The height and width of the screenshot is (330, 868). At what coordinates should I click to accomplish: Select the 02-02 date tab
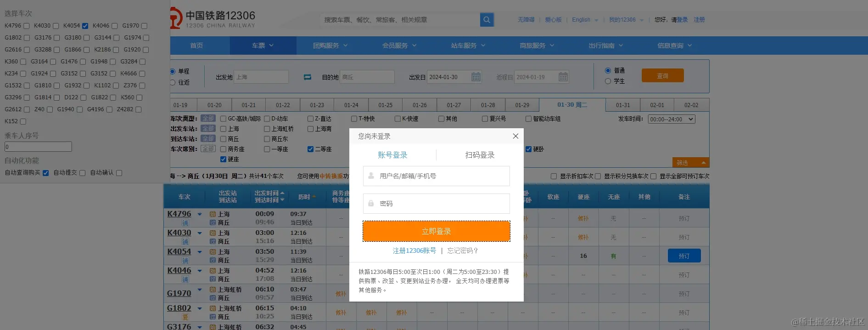click(x=691, y=105)
